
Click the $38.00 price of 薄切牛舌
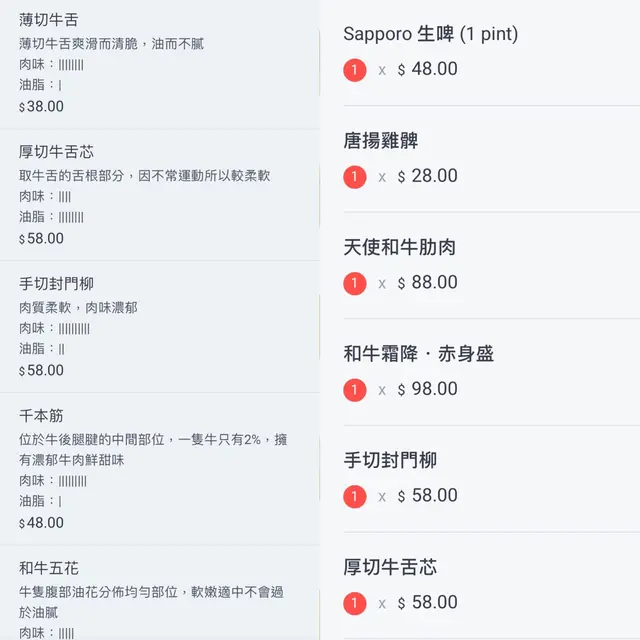pyautogui.click(x=41, y=107)
